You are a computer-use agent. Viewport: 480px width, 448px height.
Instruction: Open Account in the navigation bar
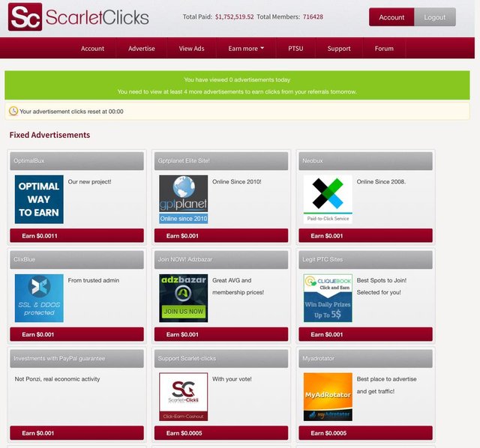(x=92, y=48)
